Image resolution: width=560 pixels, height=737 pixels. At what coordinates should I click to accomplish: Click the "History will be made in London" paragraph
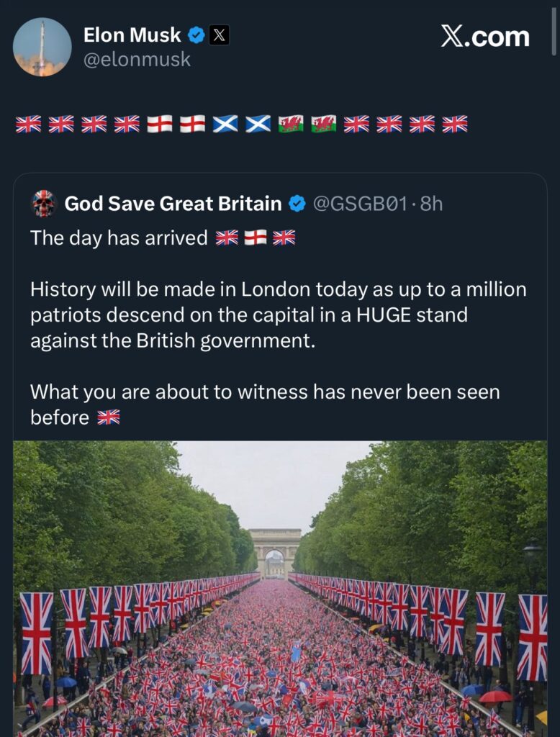click(278, 315)
